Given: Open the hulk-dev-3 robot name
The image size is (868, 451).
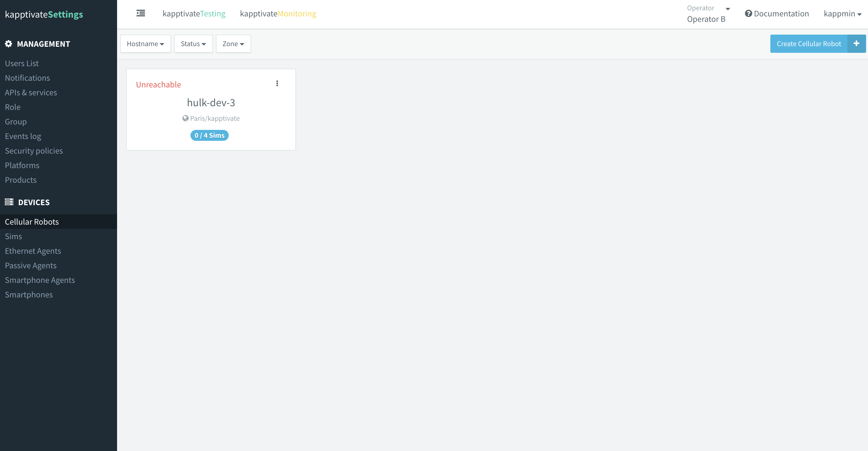Looking at the screenshot, I should point(211,103).
